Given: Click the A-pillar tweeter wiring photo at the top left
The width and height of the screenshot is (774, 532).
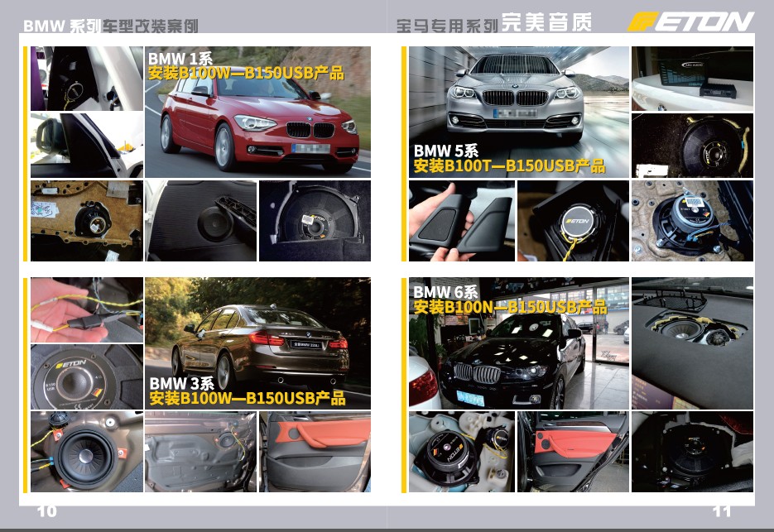Looking at the screenshot, I should tap(87, 79).
